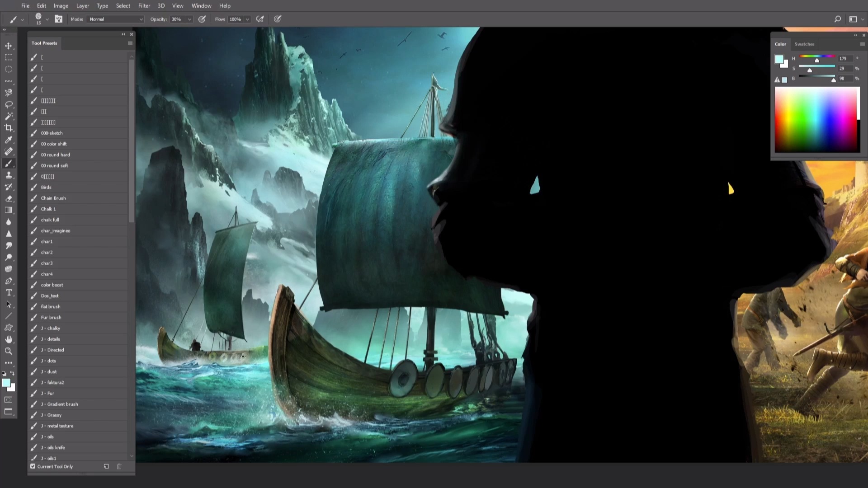Choose the metal texture preset
Viewport: 868px width, 488px height.
coord(78,426)
